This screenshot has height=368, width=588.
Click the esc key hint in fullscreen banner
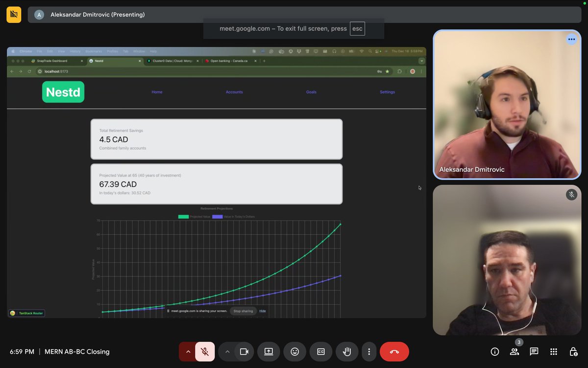(357, 28)
